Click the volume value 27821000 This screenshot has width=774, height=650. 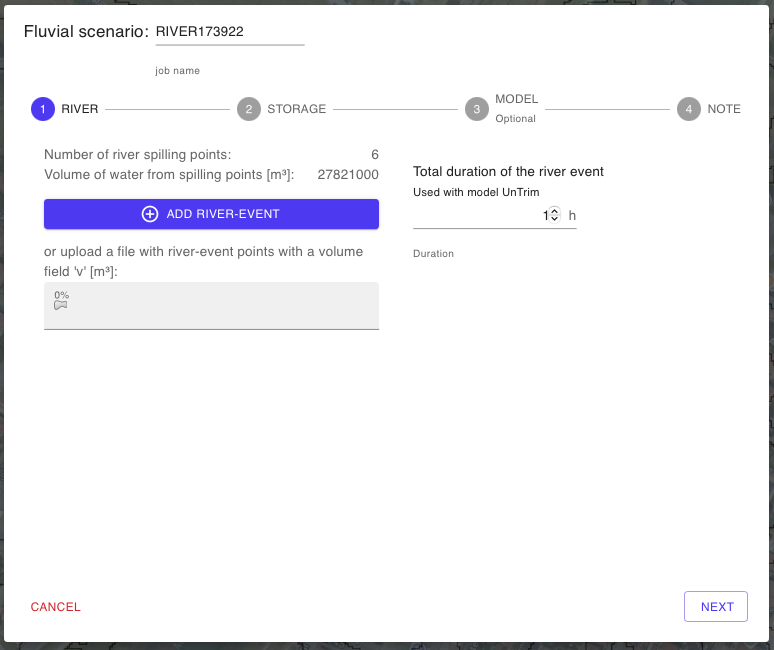pos(347,174)
